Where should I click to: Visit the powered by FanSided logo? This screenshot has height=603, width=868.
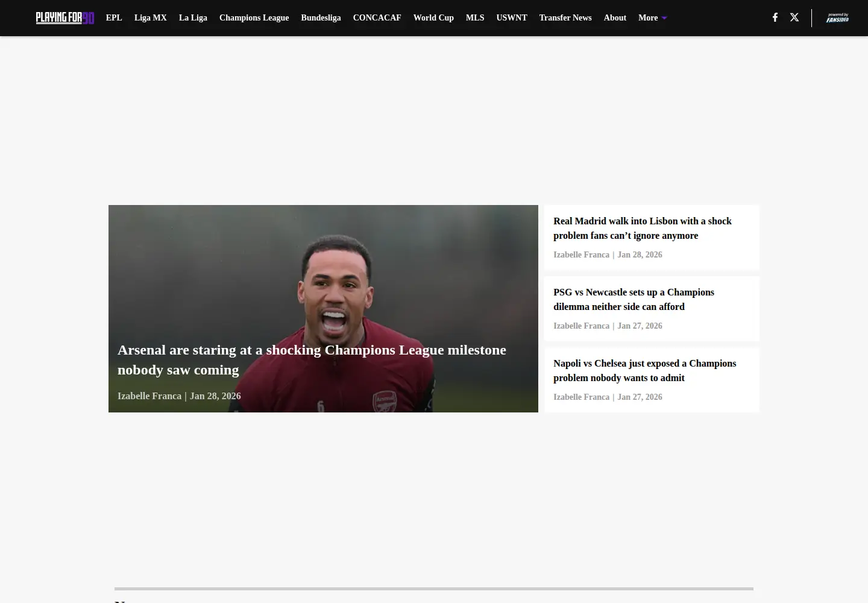(837, 18)
